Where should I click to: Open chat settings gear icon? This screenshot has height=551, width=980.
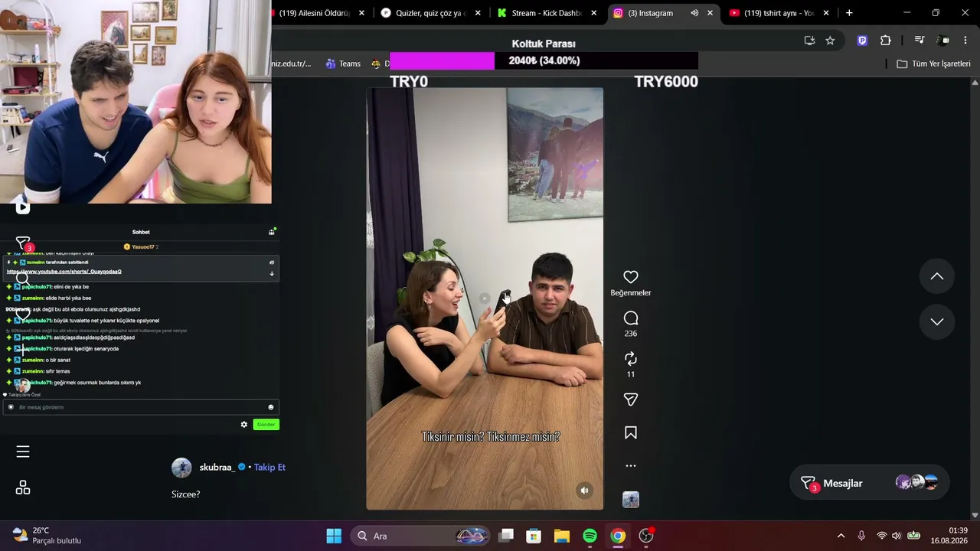[244, 424]
